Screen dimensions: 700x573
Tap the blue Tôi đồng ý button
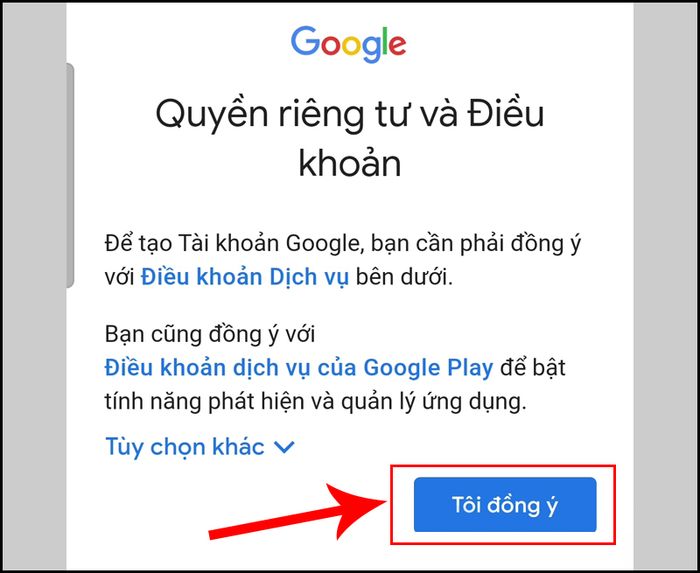point(505,505)
